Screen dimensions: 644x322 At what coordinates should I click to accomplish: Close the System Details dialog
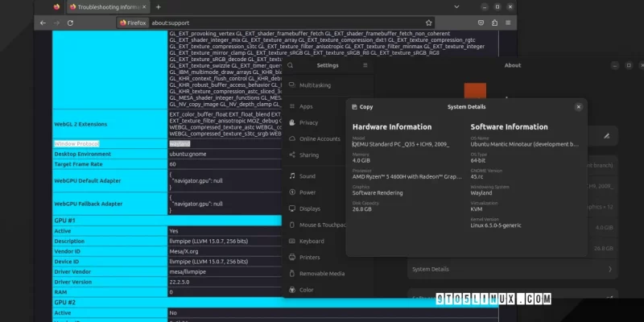pyautogui.click(x=578, y=107)
